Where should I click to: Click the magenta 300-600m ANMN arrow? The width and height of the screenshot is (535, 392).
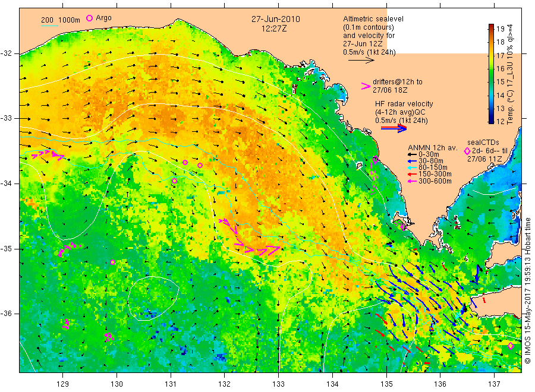pos(412,181)
